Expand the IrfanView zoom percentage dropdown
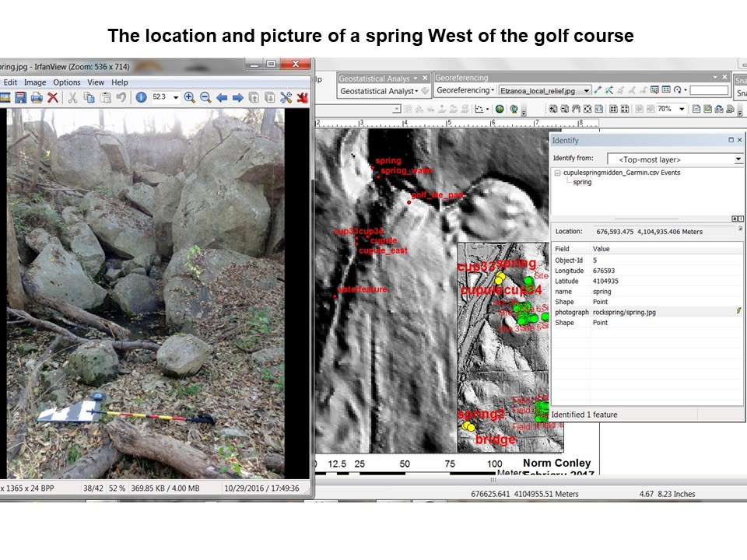 tap(176, 97)
